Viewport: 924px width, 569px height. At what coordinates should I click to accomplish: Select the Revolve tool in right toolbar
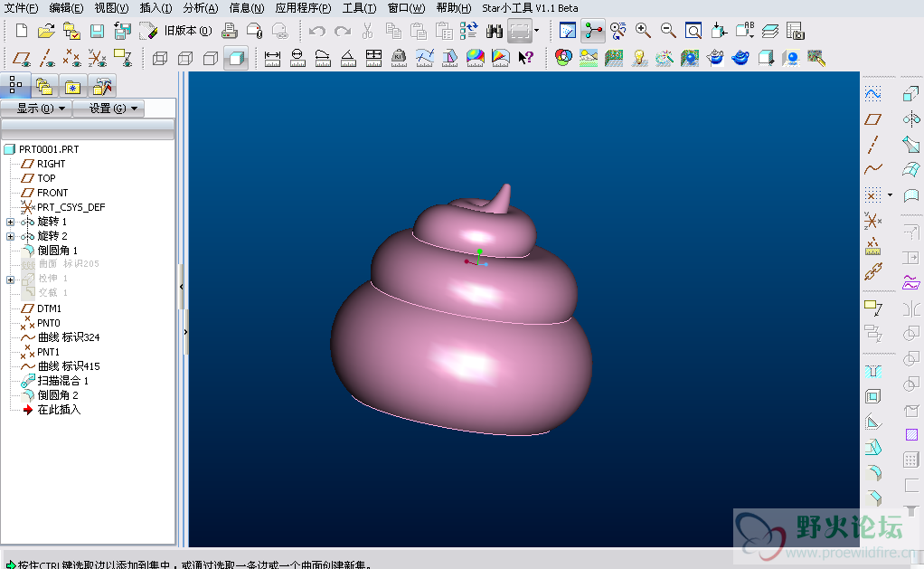pyautogui.click(x=910, y=119)
